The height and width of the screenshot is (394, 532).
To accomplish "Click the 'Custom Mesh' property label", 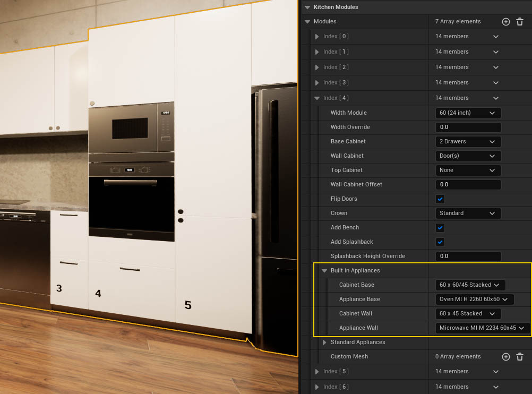I will tap(349, 357).
